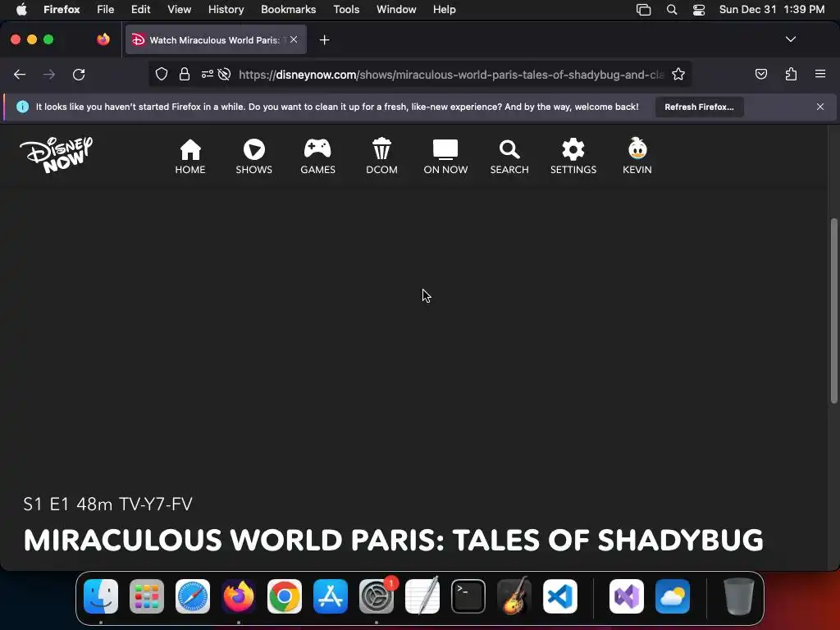Click the autoplay blocked icon

225,75
